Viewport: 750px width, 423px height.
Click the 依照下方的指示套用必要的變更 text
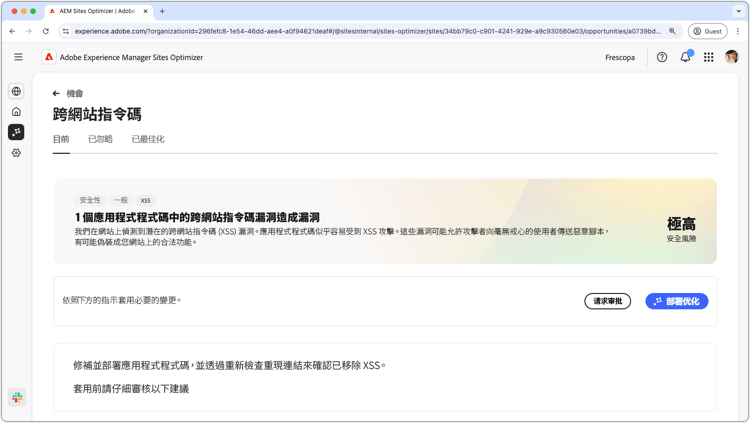click(121, 301)
